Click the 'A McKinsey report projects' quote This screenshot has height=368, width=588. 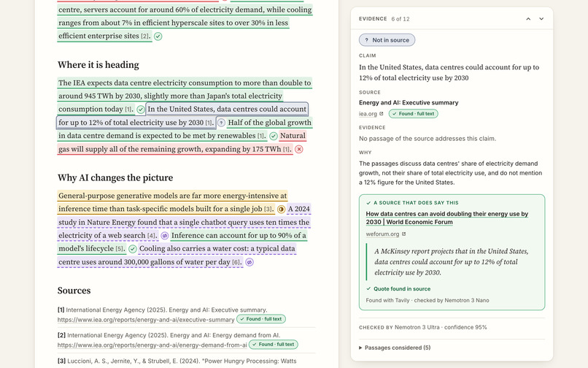tap(452, 261)
